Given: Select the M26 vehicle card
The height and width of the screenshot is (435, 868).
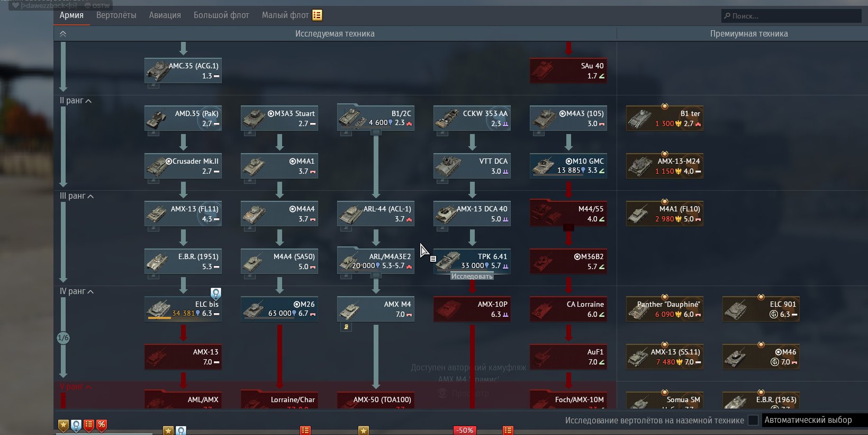Looking at the screenshot, I should [x=279, y=309].
